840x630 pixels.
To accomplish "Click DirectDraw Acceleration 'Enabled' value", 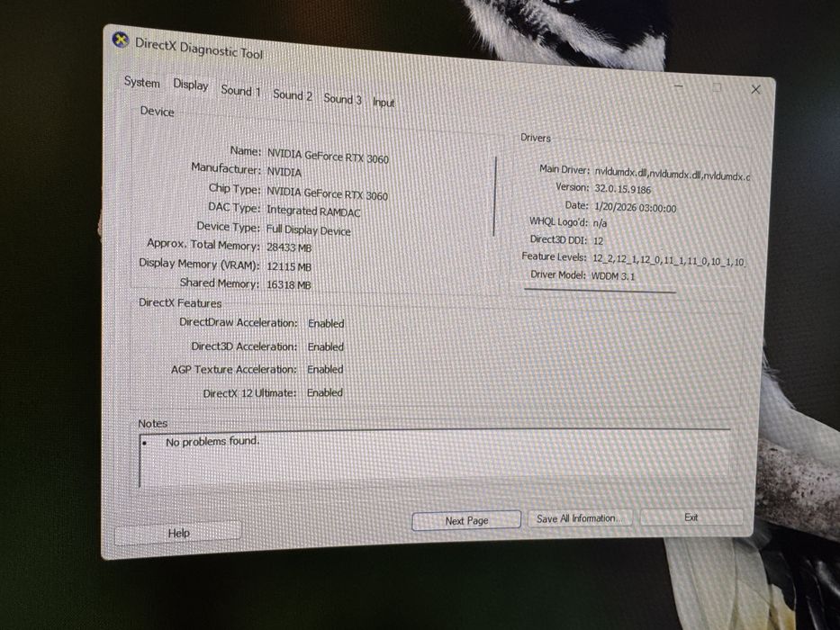I will (x=326, y=324).
